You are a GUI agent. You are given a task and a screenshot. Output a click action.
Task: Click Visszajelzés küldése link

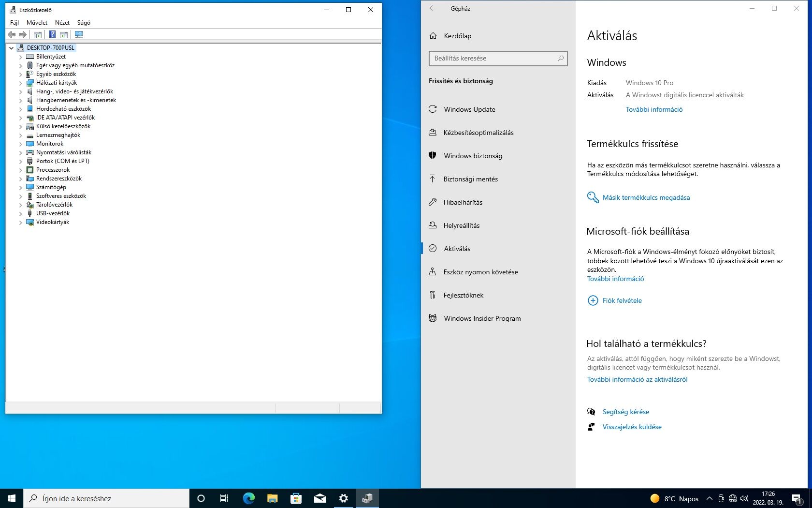tap(632, 427)
